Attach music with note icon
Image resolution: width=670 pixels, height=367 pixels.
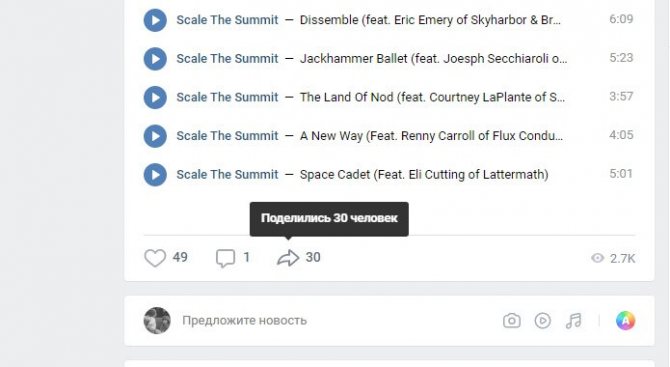(573, 320)
